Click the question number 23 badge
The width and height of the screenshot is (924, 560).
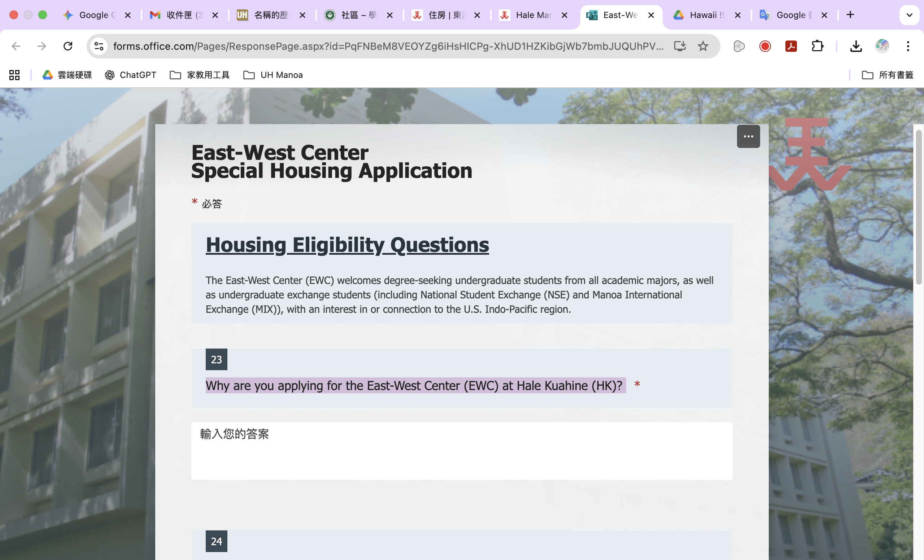point(216,359)
